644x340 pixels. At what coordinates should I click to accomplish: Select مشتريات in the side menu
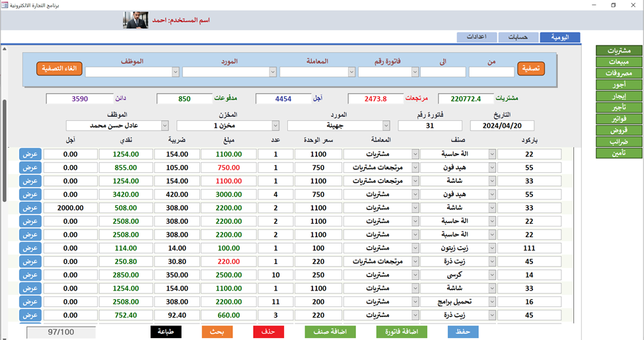point(619,51)
